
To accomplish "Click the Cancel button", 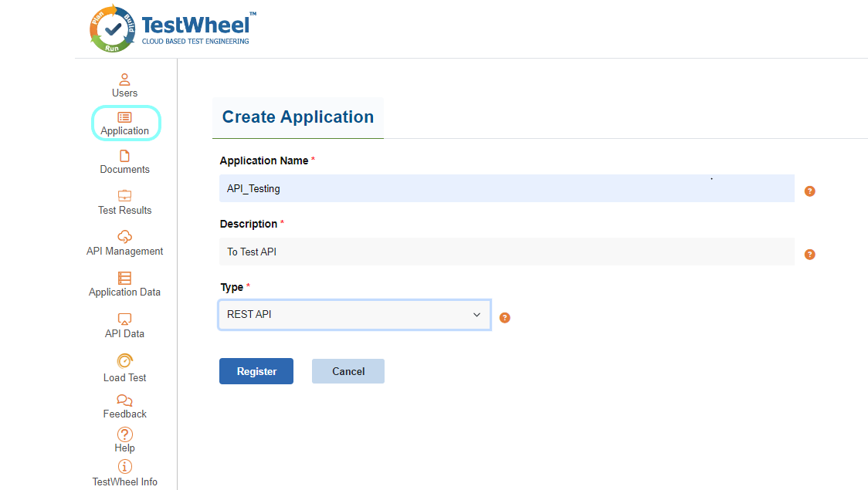I will [x=348, y=370].
